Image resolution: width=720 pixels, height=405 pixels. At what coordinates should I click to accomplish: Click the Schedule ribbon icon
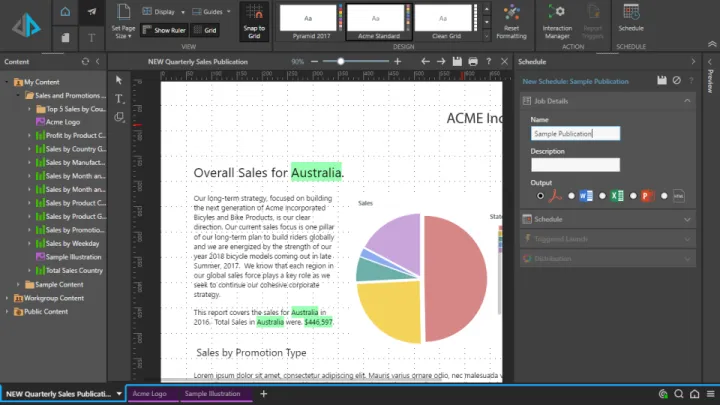(x=631, y=18)
